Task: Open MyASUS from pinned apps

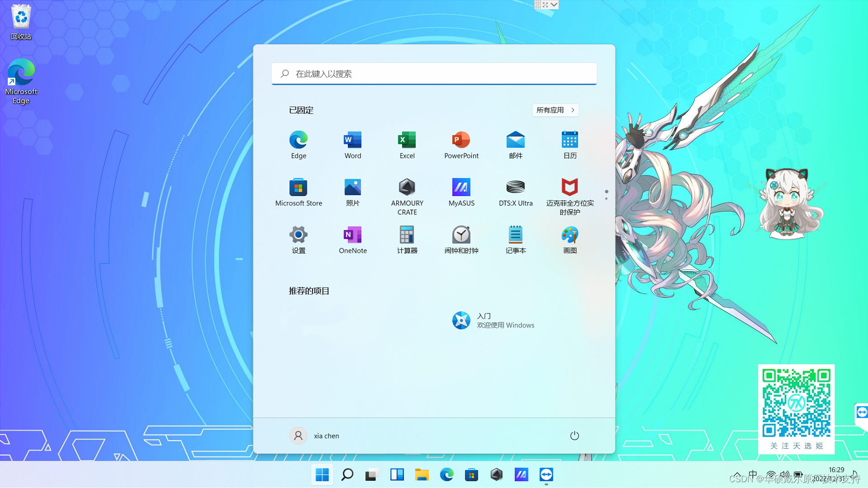Action: [461, 192]
